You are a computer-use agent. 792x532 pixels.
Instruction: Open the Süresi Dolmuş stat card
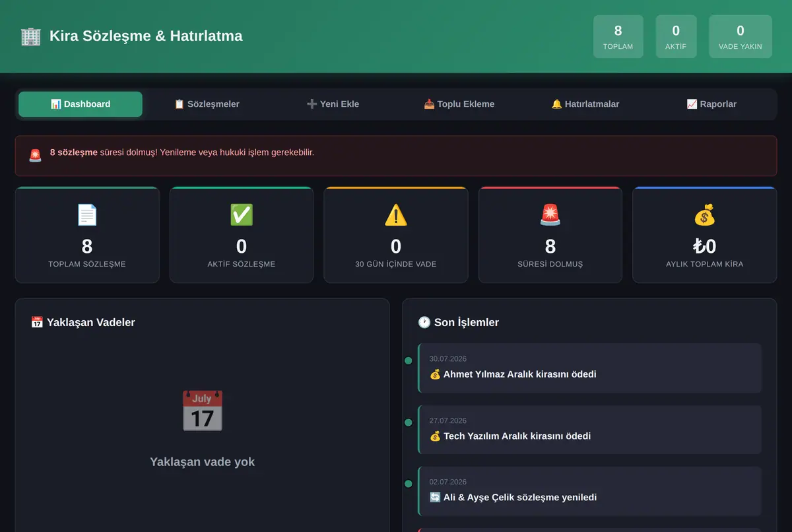[x=550, y=235]
